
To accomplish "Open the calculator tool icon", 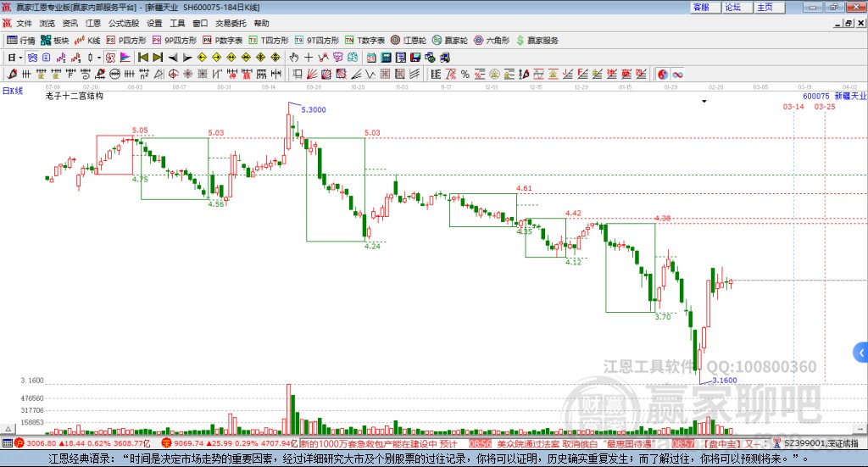I will click(x=386, y=58).
